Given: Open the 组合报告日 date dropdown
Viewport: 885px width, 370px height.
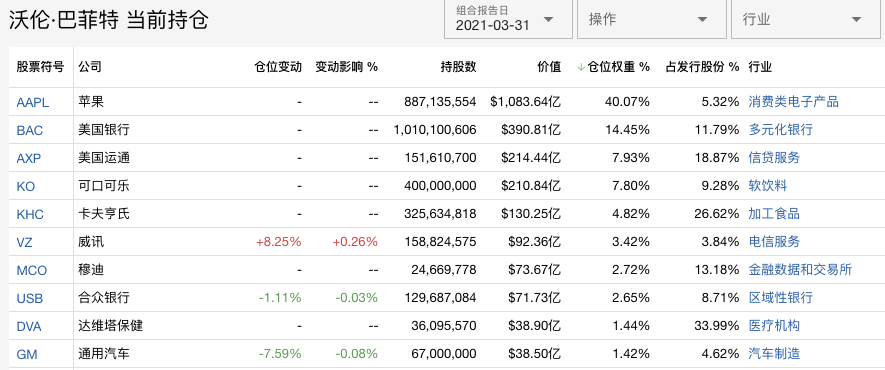Looking at the screenshot, I should point(508,19).
